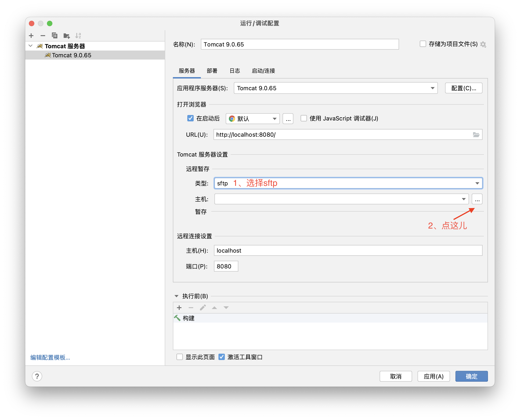This screenshot has height=420, width=520.
Task: Move before-launch task down
Action: click(226, 308)
